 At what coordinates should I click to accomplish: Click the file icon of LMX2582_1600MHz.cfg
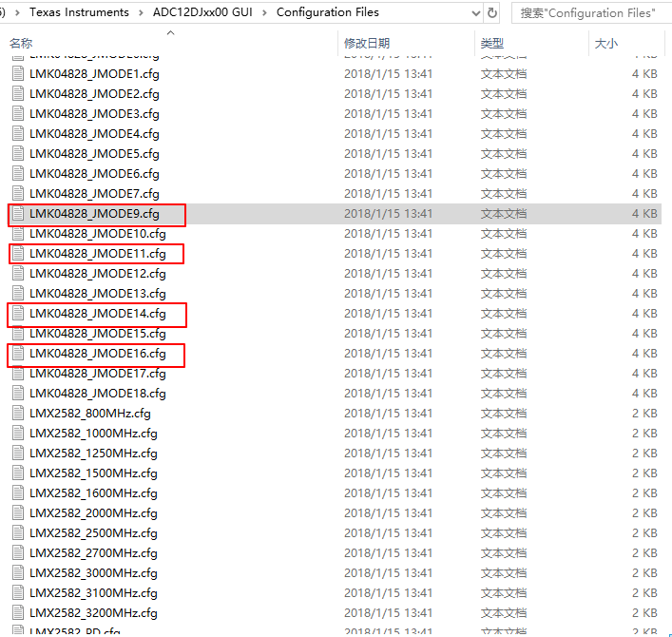18,493
